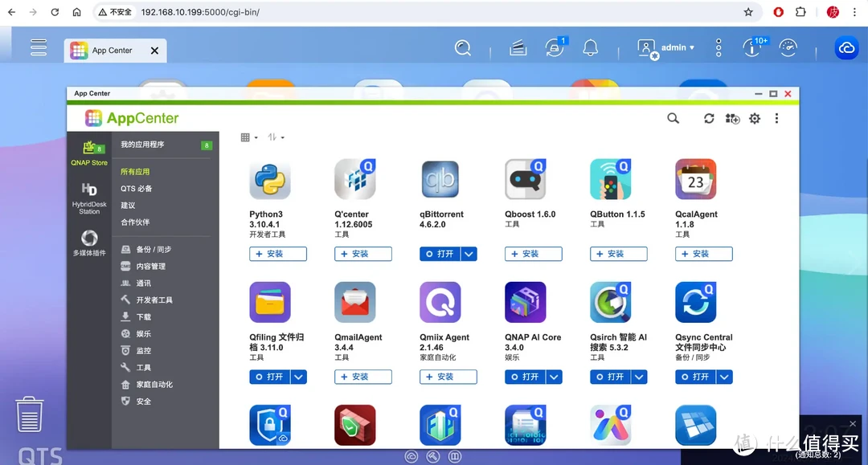Install Qboost with 安装 button
Image resolution: width=868 pixels, height=465 pixels.
(534, 254)
